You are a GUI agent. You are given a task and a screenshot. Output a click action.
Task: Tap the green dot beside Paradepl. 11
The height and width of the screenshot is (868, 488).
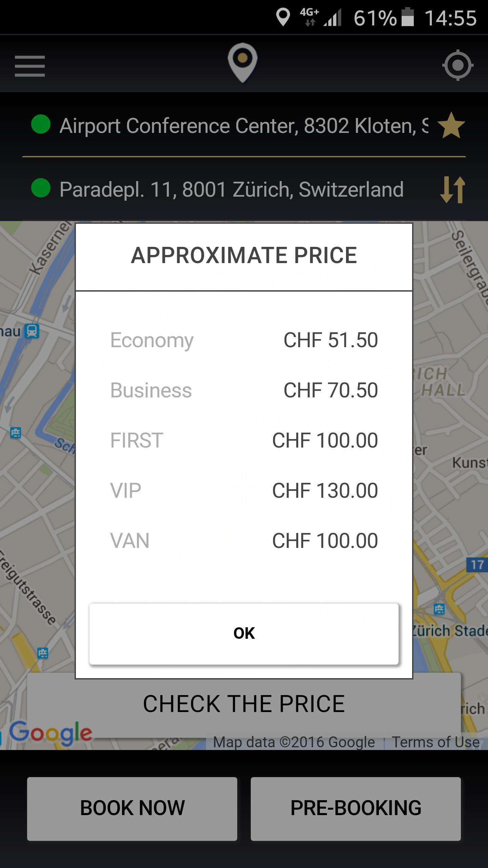(41, 188)
